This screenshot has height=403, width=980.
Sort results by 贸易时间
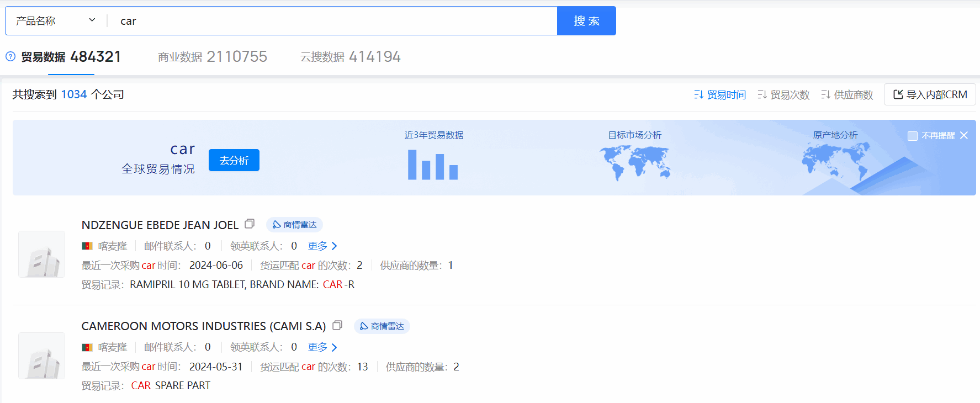[720, 95]
